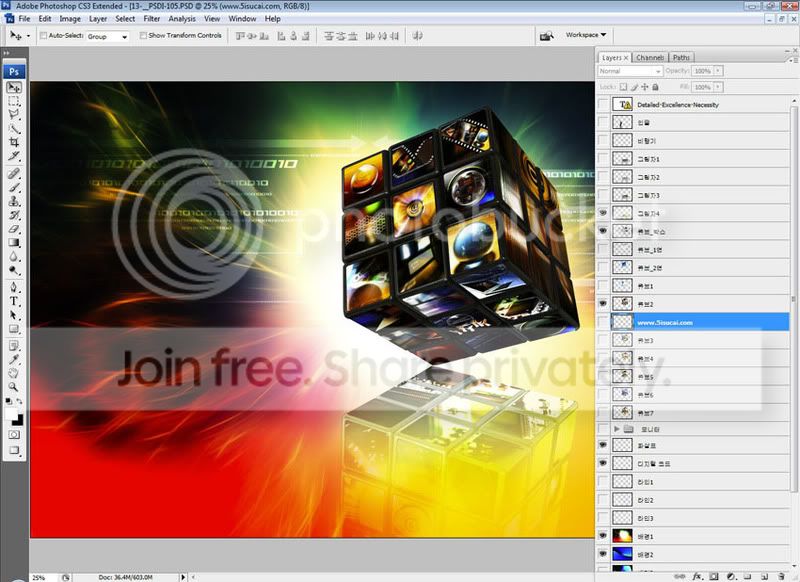Viewport: 800px width, 582px height.
Task: Select the Eyedropper tool
Action: click(x=14, y=360)
